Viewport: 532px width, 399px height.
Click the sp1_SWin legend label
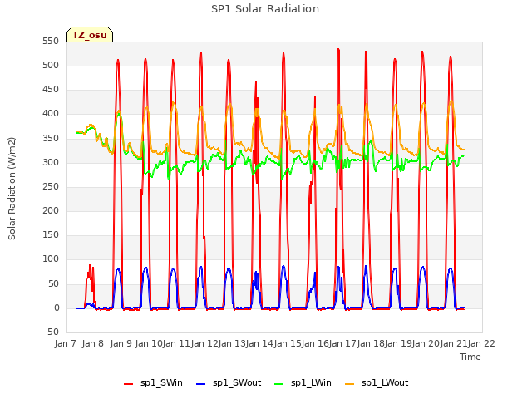pos(161,382)
